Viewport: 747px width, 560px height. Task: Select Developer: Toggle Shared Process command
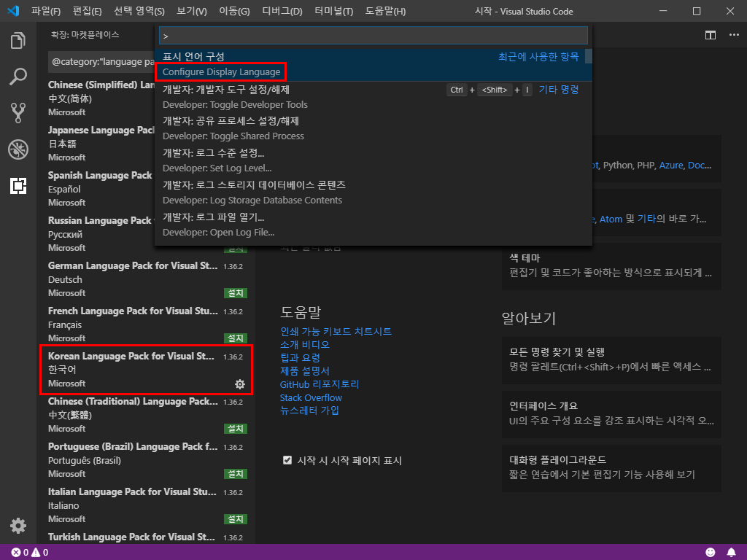click(373, 128)
